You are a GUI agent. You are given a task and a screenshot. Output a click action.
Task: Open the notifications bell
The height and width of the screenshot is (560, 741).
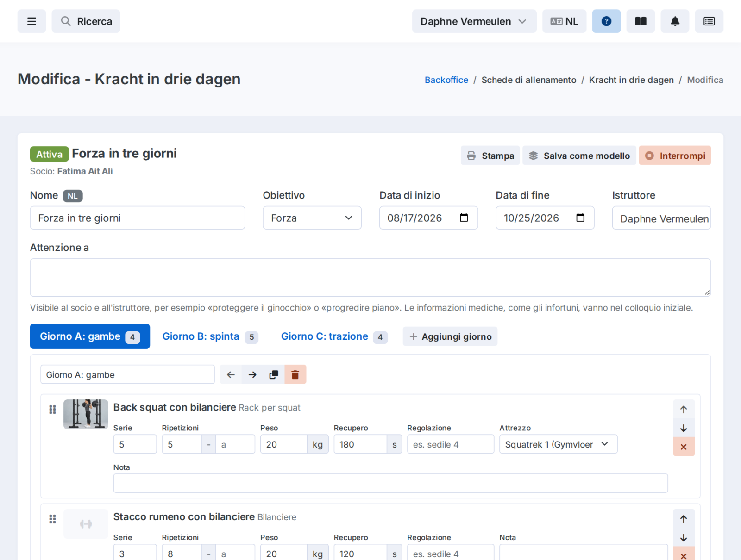click(675, 21)
